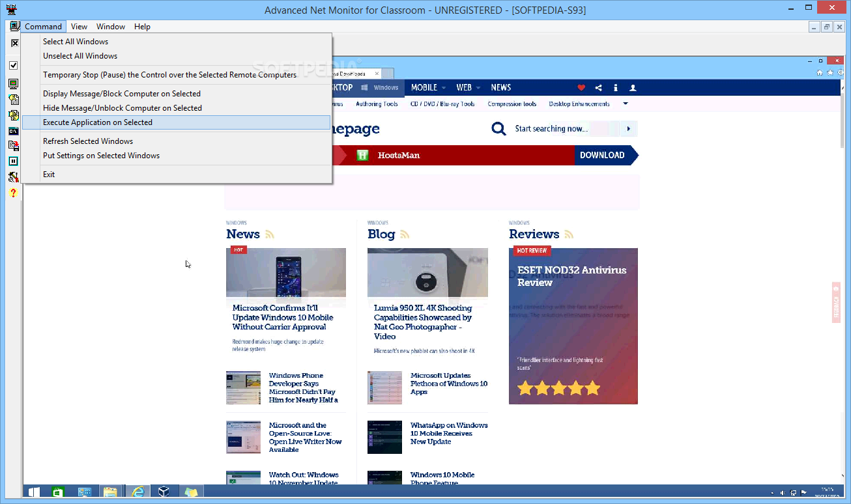Viewport: 851px width, 504px height.
Task: Click the Pause control toolbar icon
Action: tap(14, 161)
